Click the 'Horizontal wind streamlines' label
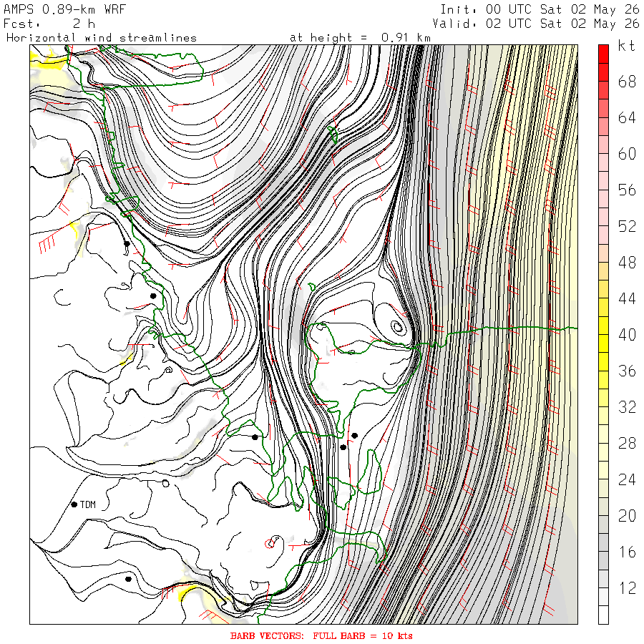Screen dimensions: 644x644 click(102, 38)
